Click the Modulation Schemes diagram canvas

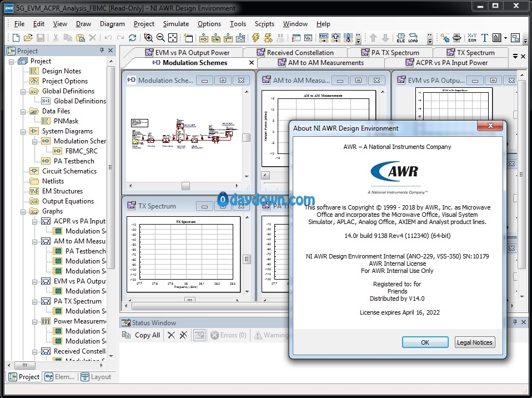[x=185, y=134]
